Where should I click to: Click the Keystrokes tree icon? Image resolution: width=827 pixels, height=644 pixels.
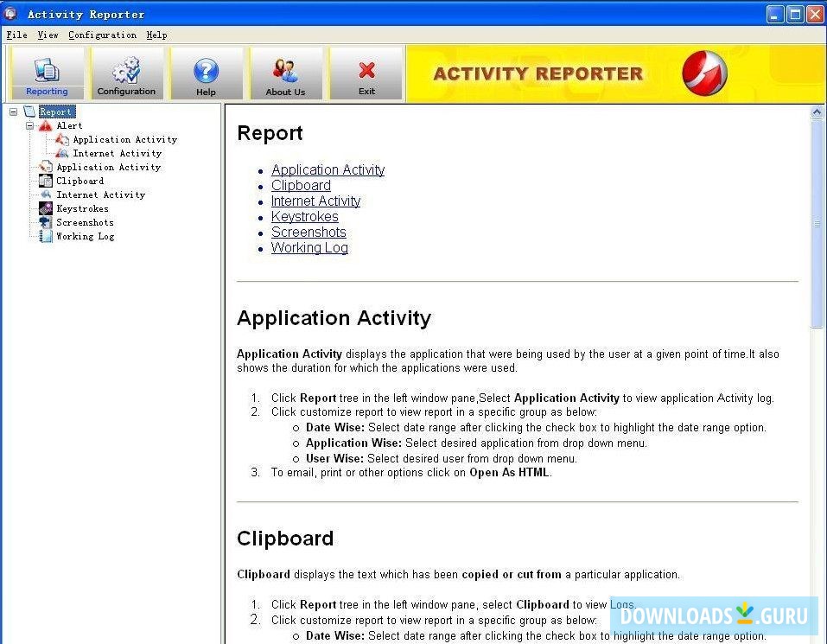click(45, 208)
